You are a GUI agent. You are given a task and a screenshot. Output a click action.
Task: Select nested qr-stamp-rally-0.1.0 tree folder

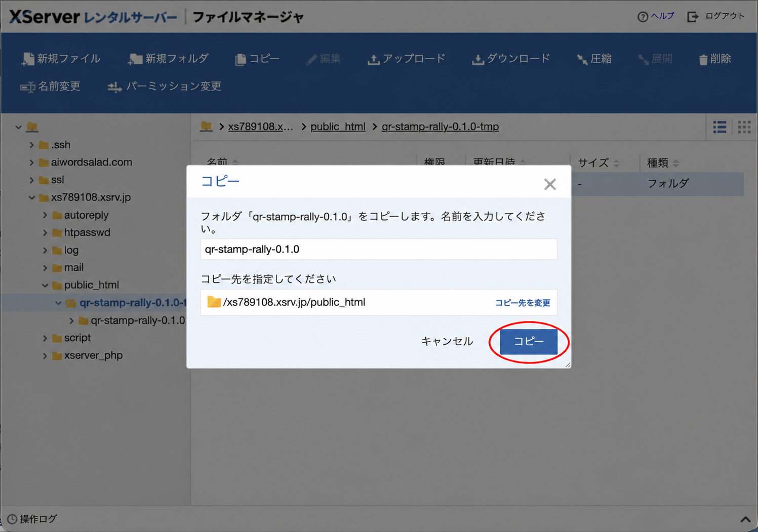(x=132, y=321)
